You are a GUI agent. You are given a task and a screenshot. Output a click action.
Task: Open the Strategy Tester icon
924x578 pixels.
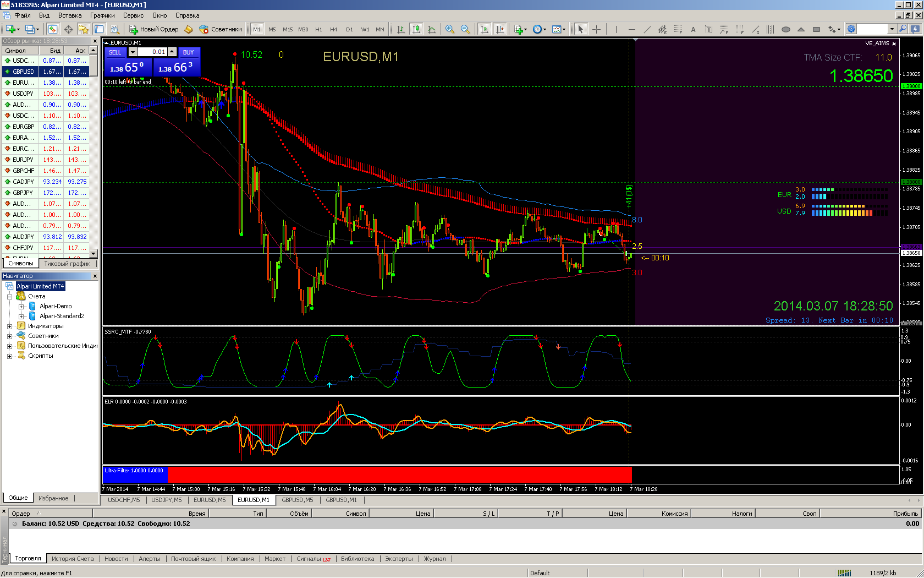[114, 29]
